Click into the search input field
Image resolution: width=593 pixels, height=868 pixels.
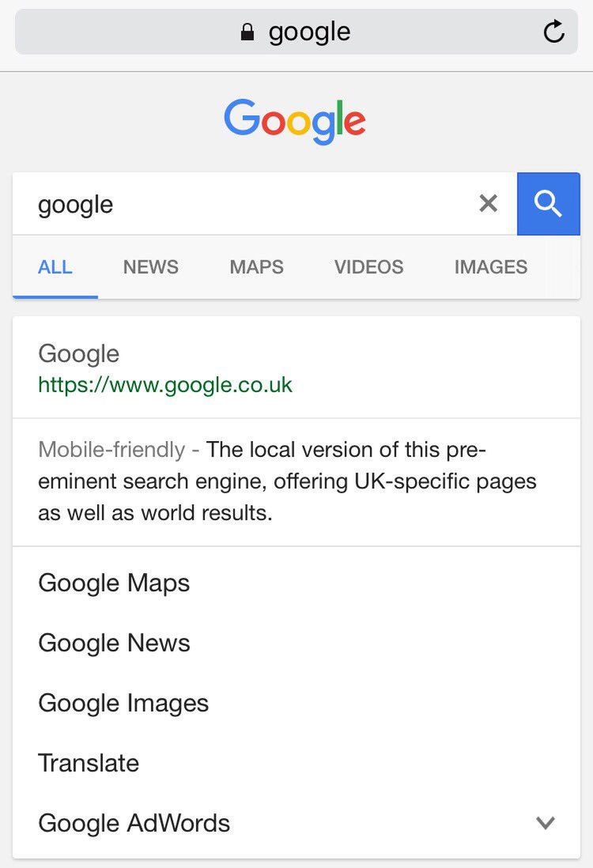(x=237, y=204)
